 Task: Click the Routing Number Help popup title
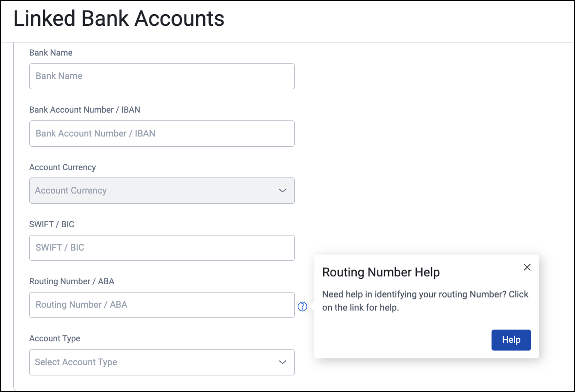381,272
